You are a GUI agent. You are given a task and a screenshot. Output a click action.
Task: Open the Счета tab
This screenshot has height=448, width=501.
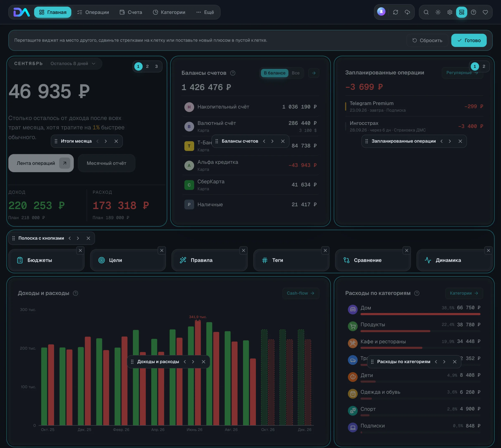coord(131,12)
